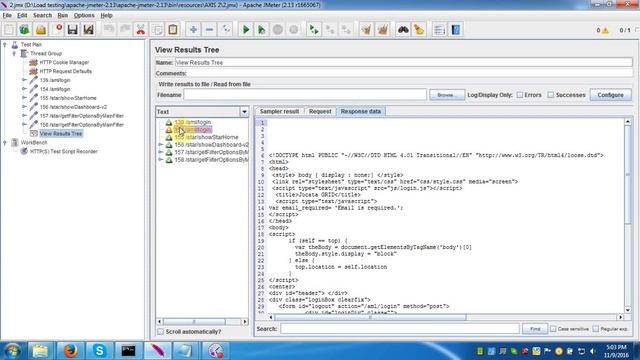Create a new test plan with New icon
The height and width of the screenshot is (360, 640).
9,29
